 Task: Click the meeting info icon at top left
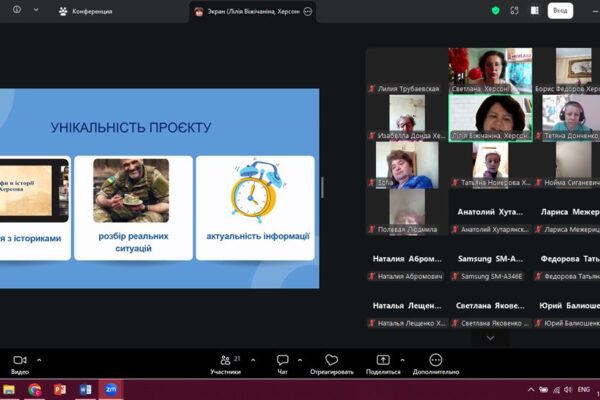pos(13,10)
